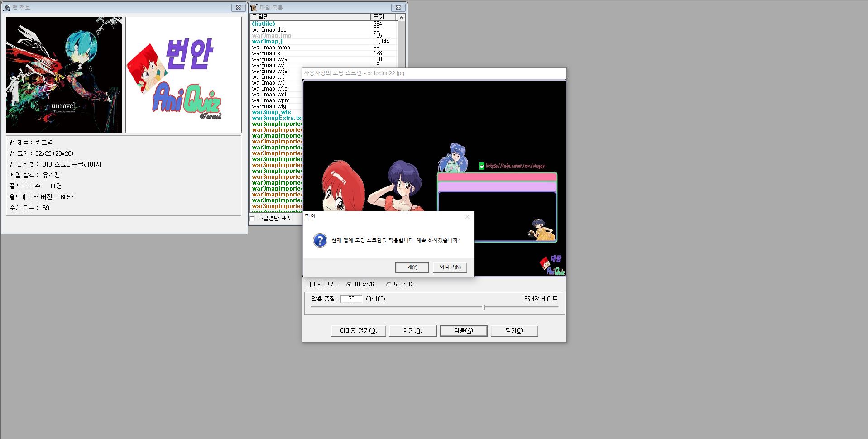The image size is (868, 439).
Task: Select the war3map.wpm file row
Action: point(276,100)
